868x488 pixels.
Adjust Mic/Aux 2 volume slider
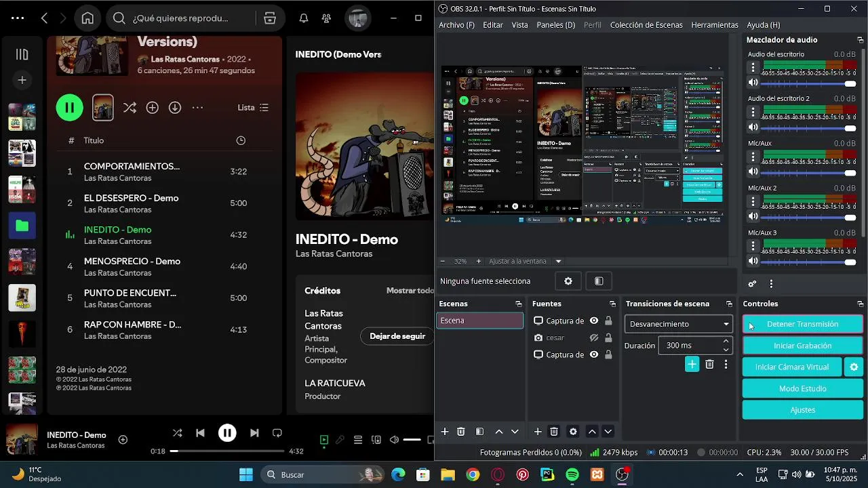pyautogui.click(x=809, y=217)
